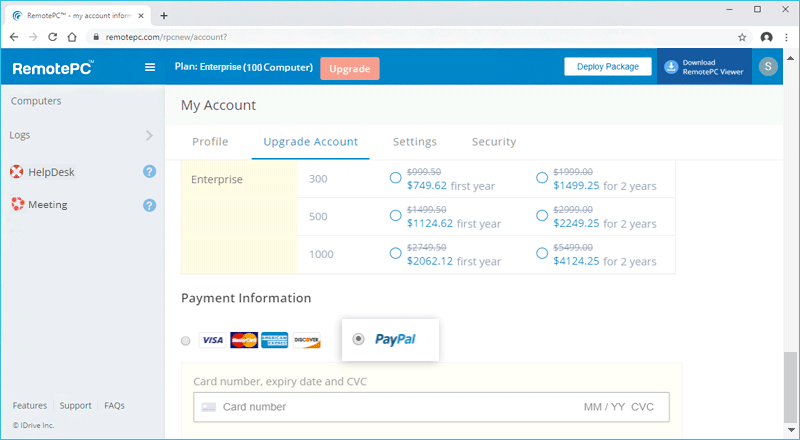The width and height of the screenshot is (800, 440).
Task: Click the Plan: Enterprise (100 Computer) text
Action: (244, 67)
